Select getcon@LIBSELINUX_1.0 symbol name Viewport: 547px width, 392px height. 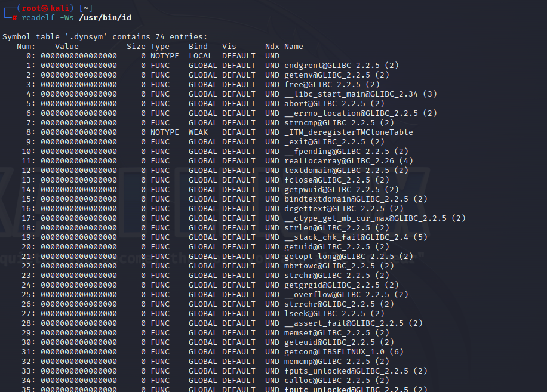click(334, 352)
